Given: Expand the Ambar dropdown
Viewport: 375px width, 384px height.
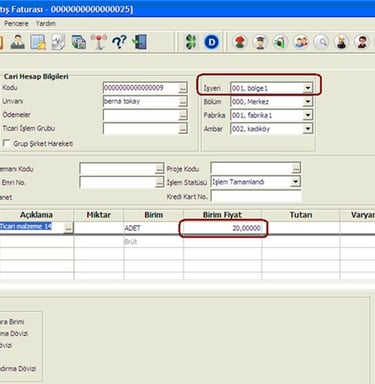Looking at the screenshot, I should pyautogui.click(x=308, y=129).
